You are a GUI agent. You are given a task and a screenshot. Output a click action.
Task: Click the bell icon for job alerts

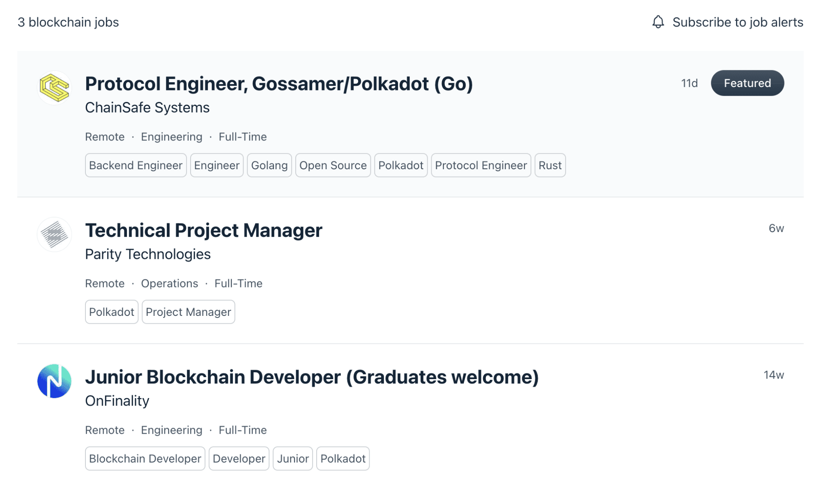[x=658, y=22]
